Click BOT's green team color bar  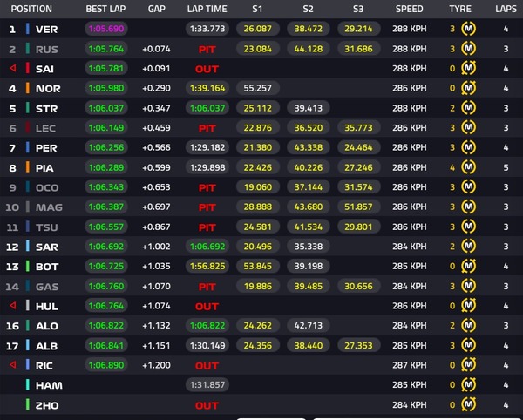click(28, 266)
